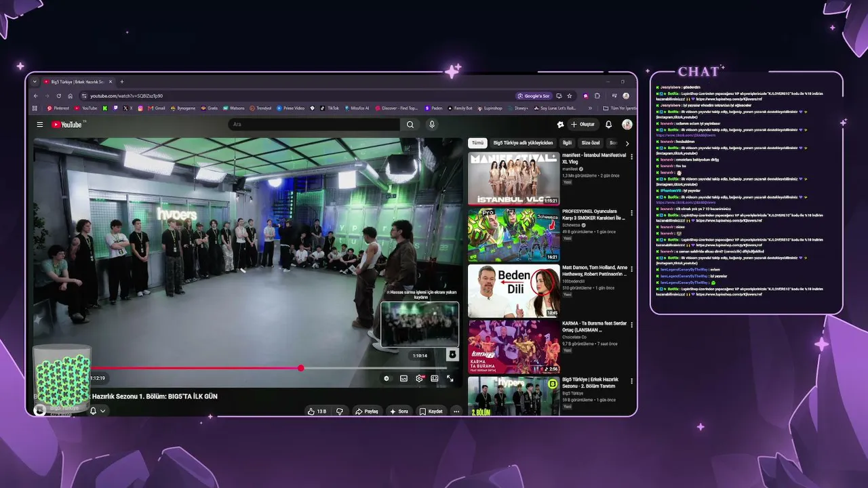Open the Gmail bookmark

coord(157,108)
